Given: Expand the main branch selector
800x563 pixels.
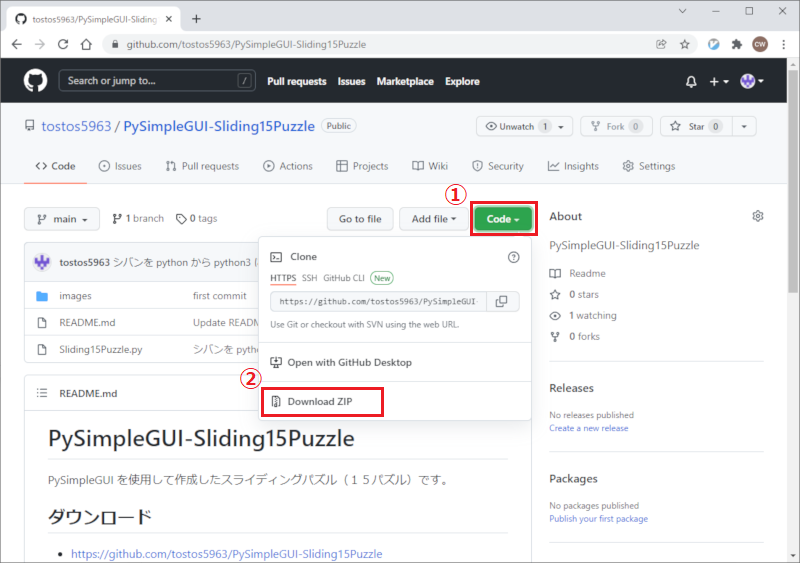Looking at the screenshot, I should [x=62, y=219].
